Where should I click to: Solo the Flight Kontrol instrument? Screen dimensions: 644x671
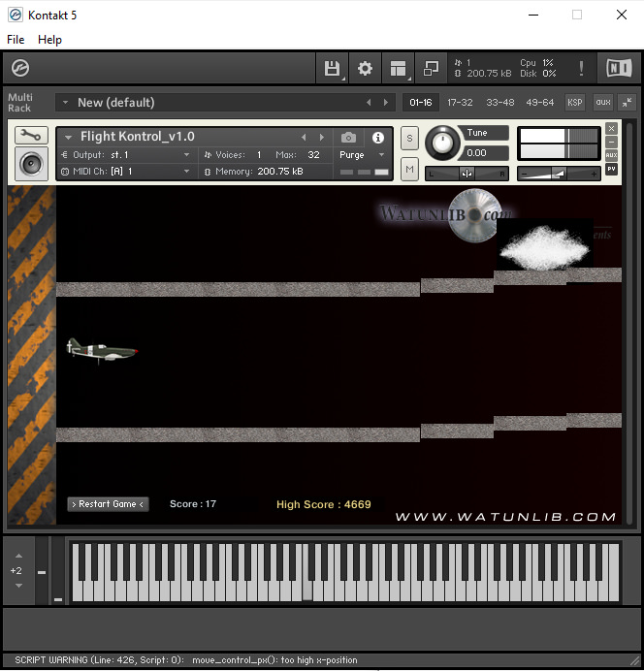(x=409, y=139)
